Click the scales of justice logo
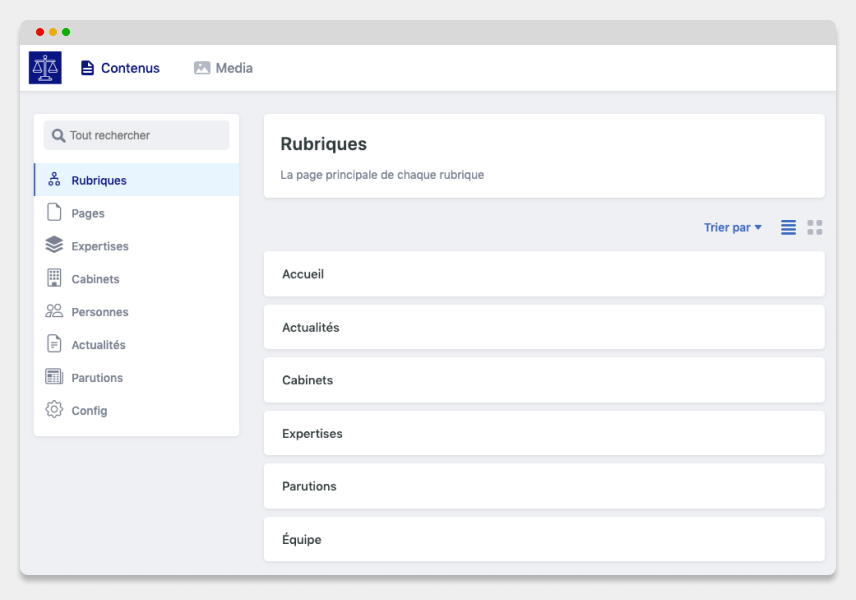Screen dimensions: 856x600 [x=45, y=68]
